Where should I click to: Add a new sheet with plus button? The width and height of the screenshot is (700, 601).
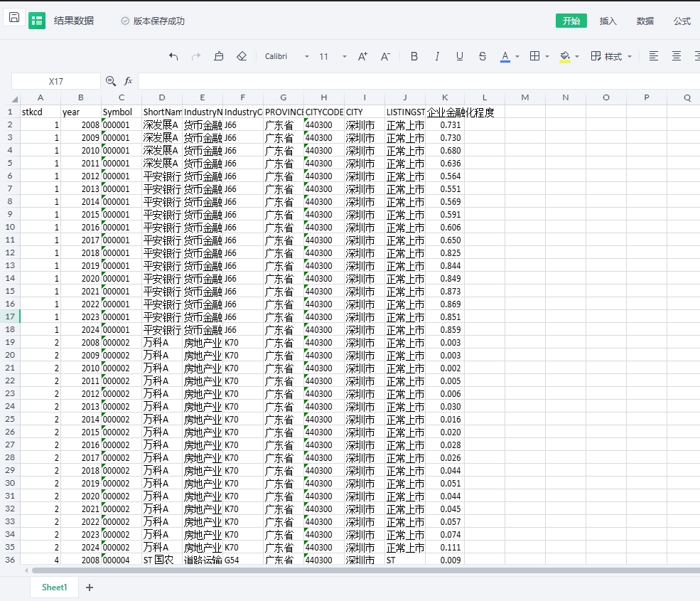point(90,587)
